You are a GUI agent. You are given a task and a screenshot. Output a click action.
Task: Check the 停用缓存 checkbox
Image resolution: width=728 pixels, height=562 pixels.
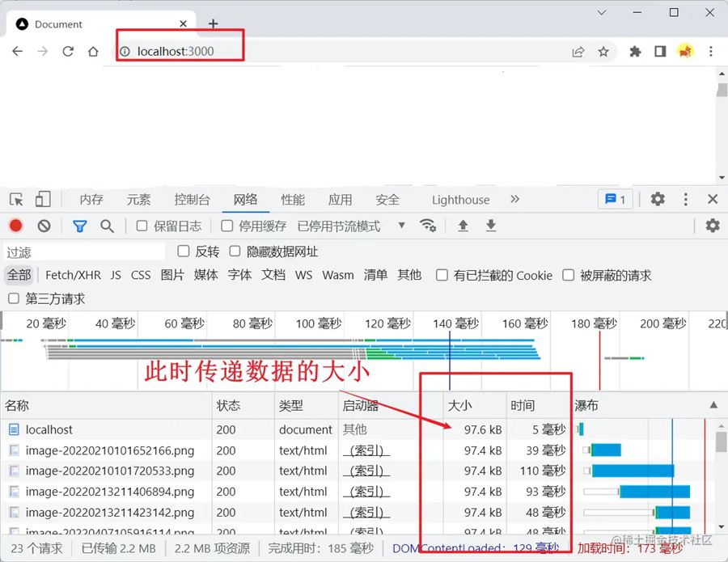227,226
